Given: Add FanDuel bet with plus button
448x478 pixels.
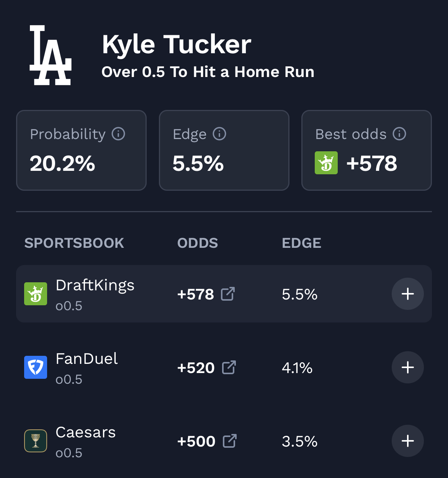Looking at the screenshot, I should [407, 367].
